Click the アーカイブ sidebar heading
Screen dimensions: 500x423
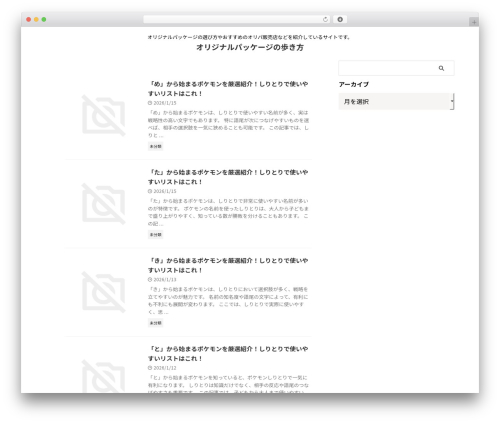pos(354,85)
